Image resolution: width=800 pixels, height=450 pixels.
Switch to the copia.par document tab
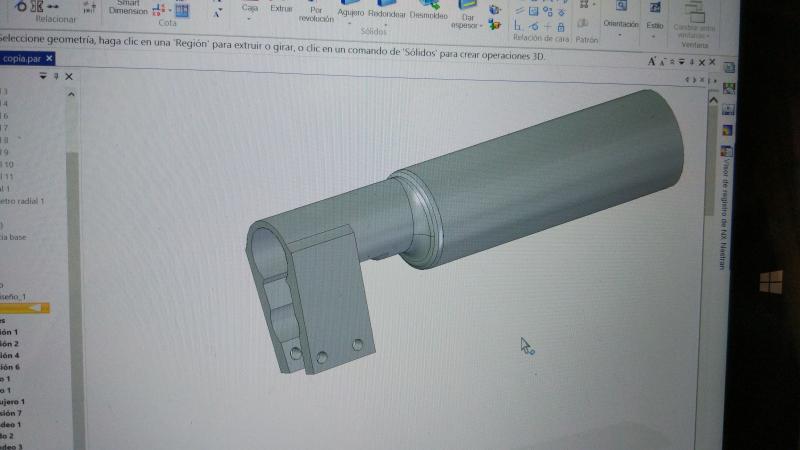click(x=20, y=59)
